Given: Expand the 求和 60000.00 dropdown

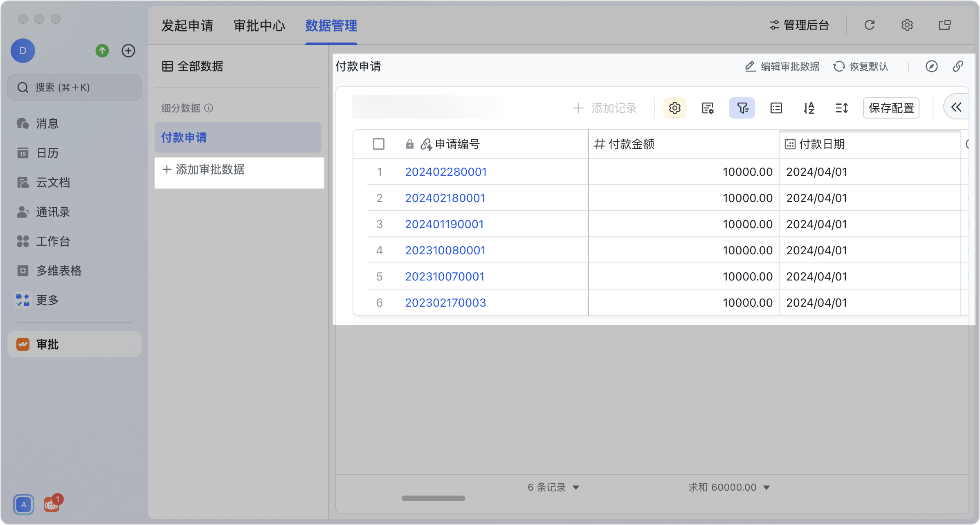Looking at the screenshot, I should point(729,487).
